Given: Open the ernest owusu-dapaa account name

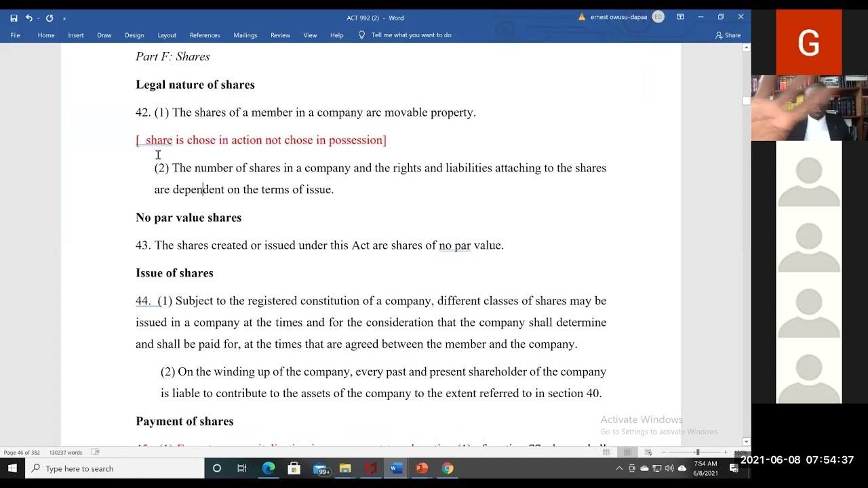Looking at the screenshot, I should (618, 18).
